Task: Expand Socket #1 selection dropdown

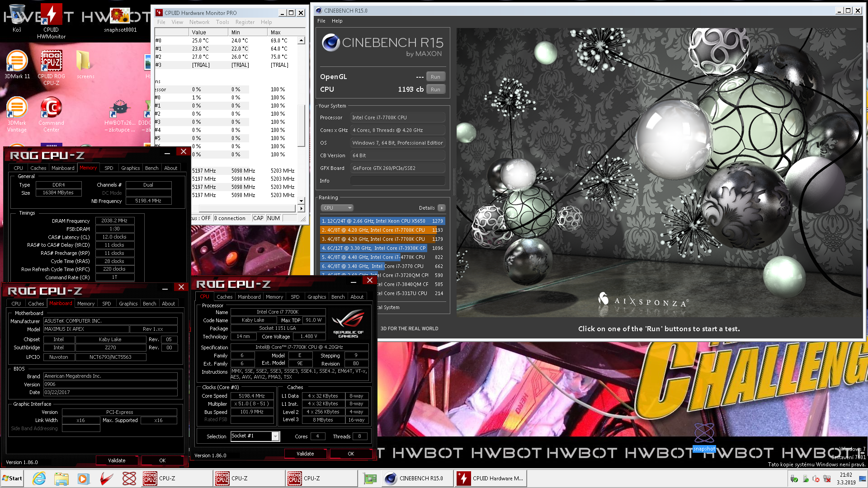Action: coord(275,436)
